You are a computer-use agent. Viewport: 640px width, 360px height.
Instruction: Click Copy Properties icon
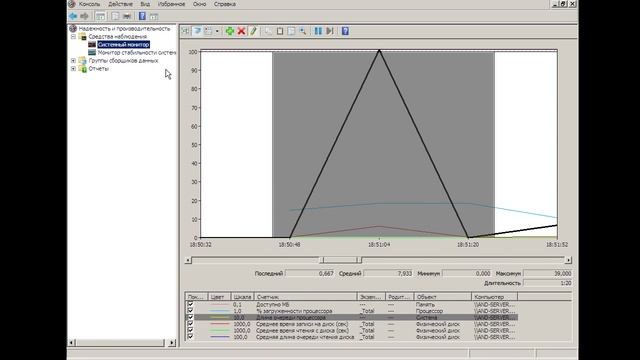[268, 31]
